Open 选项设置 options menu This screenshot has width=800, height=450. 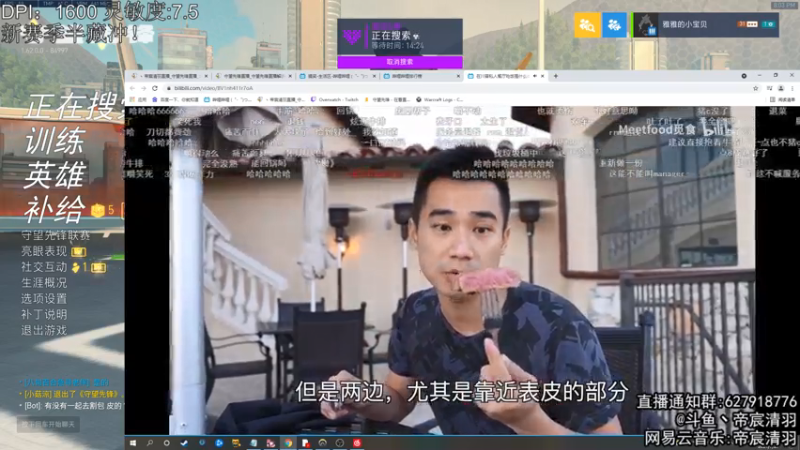(x=44, y=298)
